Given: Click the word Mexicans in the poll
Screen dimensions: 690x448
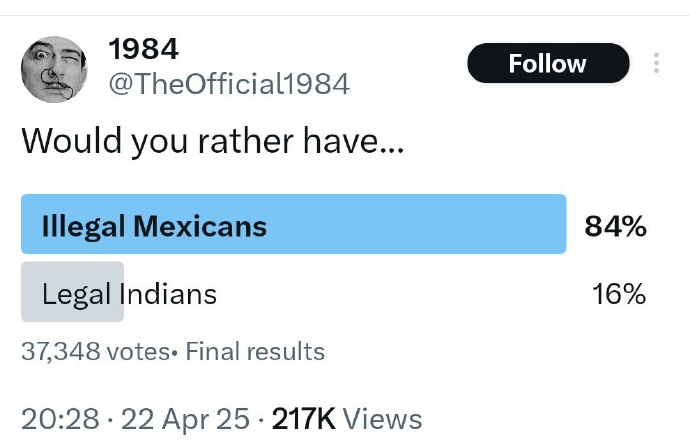Looking at the screenshot, I should [x=200, y=226].
